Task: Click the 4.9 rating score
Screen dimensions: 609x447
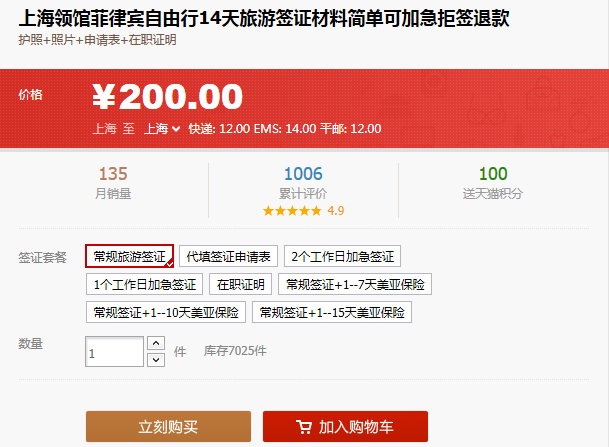Action: click(x=336, y=211)
